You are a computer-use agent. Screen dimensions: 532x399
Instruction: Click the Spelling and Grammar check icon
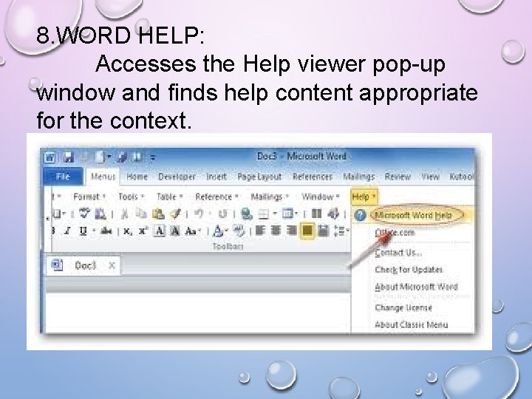coord(84,214)
